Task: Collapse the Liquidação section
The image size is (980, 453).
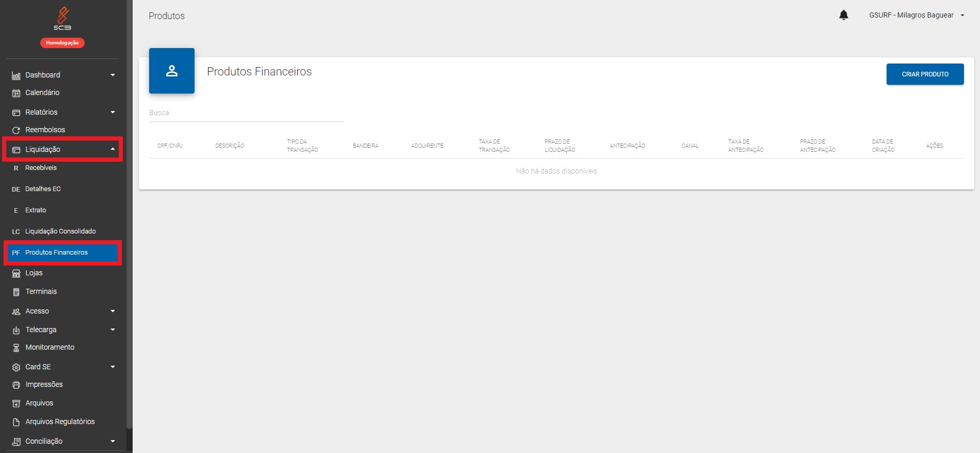Action: point(113,149)
